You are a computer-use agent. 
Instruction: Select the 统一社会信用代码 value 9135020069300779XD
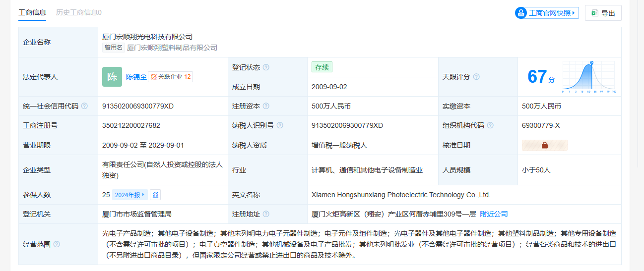(138, 106)
